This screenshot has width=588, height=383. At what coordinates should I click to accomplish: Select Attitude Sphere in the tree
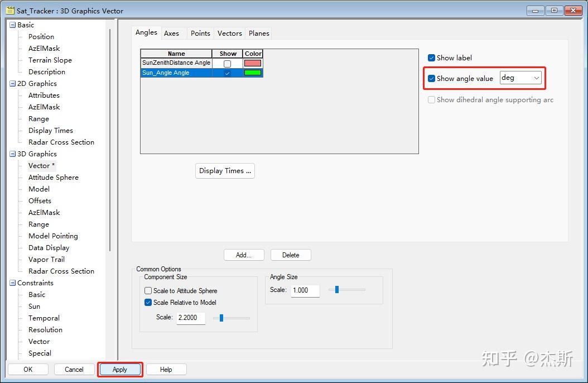coord(54,178)
